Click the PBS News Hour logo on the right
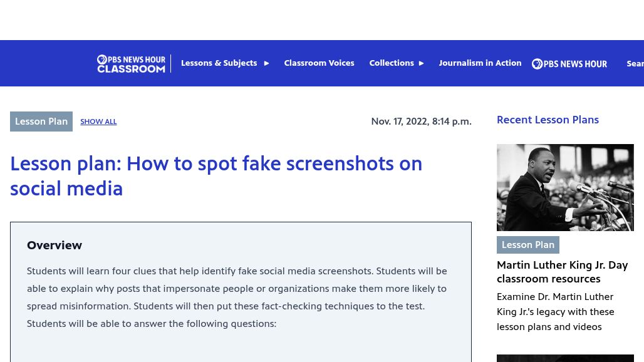 pos(569,63)
